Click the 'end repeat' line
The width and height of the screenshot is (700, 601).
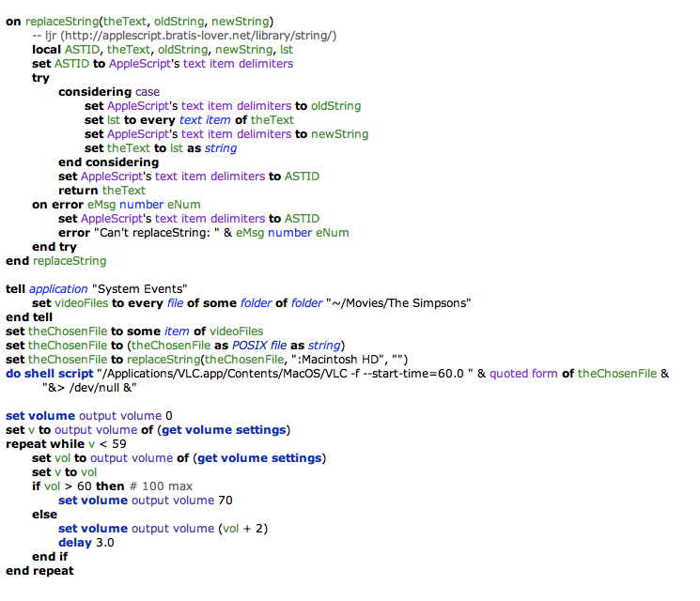(39, 571)
